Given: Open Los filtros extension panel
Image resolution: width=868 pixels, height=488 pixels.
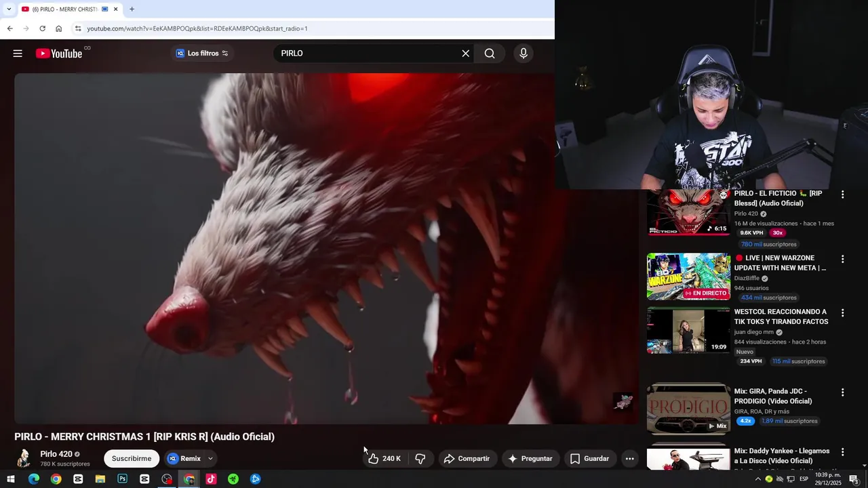Looking at the screenshot, I should pos(202,54).
